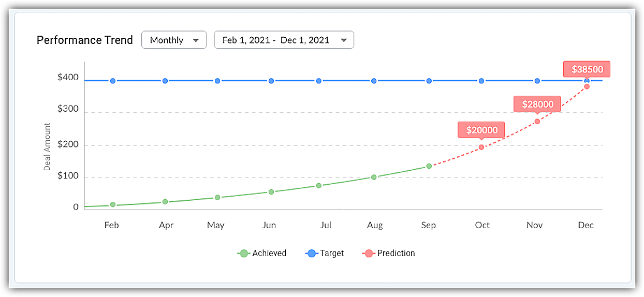Screen dimensions: 644x297
Task: Click the arrow beside the date range
Action: point(343,40)
